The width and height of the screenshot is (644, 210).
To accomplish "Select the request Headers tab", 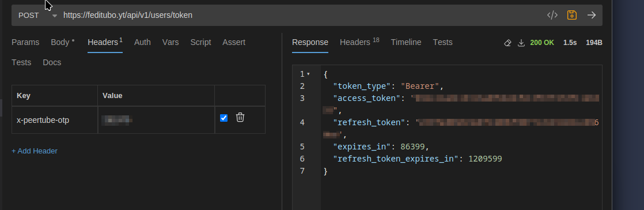I will pos(105,42).
